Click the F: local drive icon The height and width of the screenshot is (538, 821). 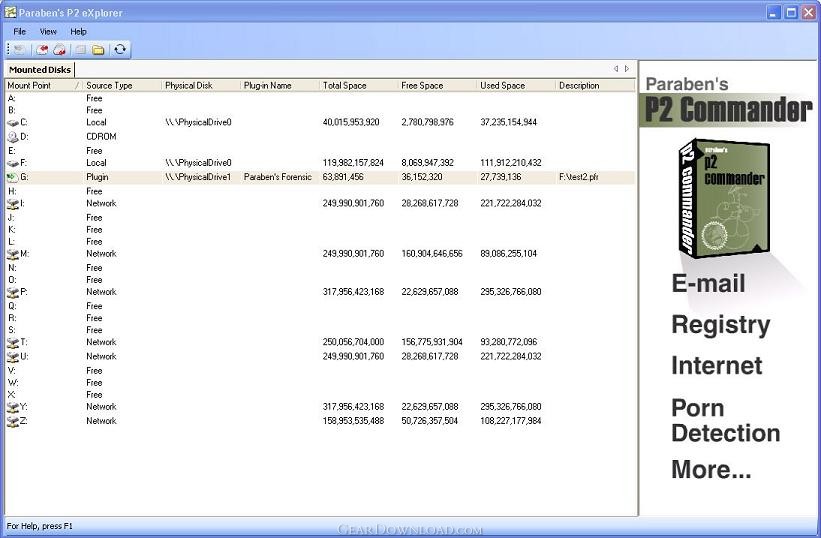pyautogui.click(x=13, y=163)
